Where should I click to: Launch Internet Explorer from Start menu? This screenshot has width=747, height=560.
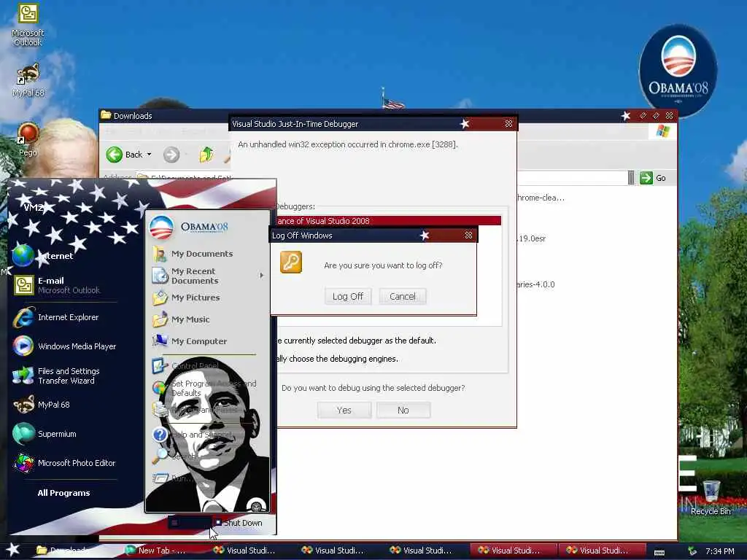click(x=56, y=317)
